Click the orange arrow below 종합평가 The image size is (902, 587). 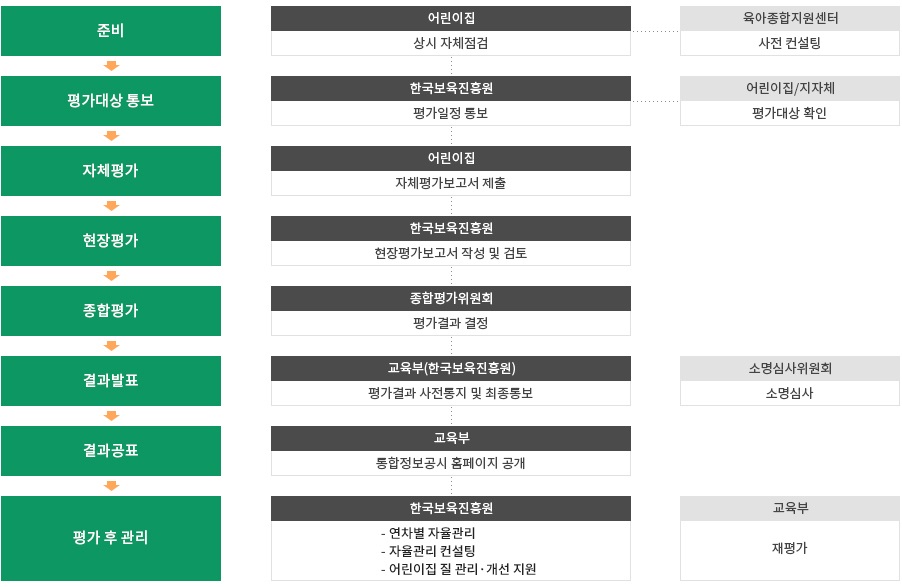pyautogui.click(x=111, y=346)
